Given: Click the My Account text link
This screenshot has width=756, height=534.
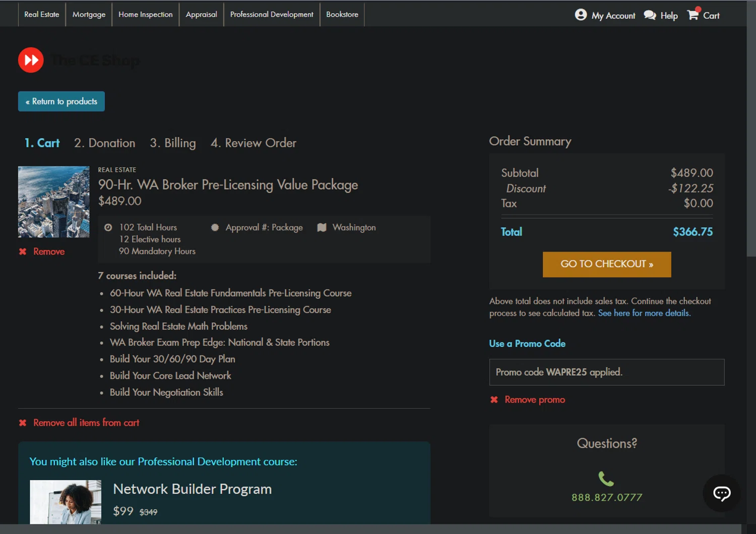Looking at the screenshot, I should (613, 16).
